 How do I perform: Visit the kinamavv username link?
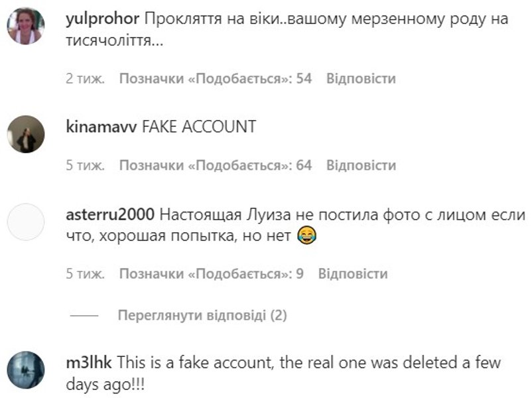[102, 127]
